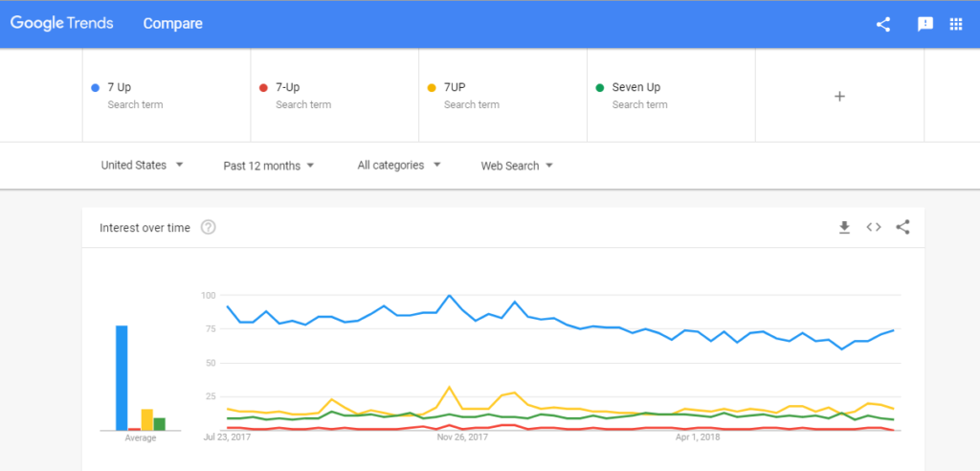The image size is (980, 471).
Task: Download the Interest over time chart
Action: (x=844, y=227)
